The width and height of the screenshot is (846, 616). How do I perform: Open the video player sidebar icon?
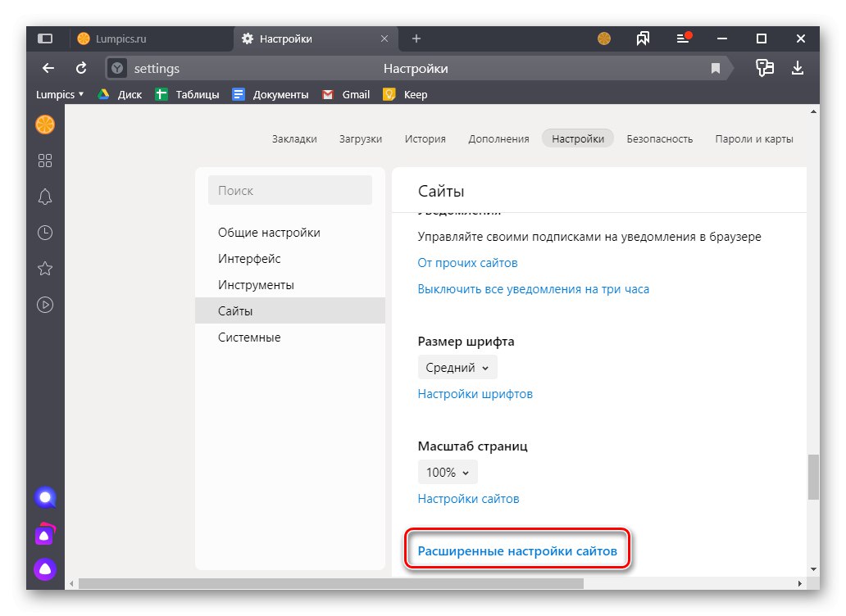(45, 304)
